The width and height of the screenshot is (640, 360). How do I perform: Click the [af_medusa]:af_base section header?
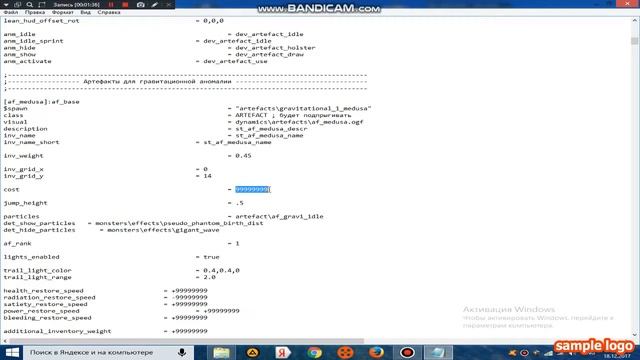click(42, 102)
